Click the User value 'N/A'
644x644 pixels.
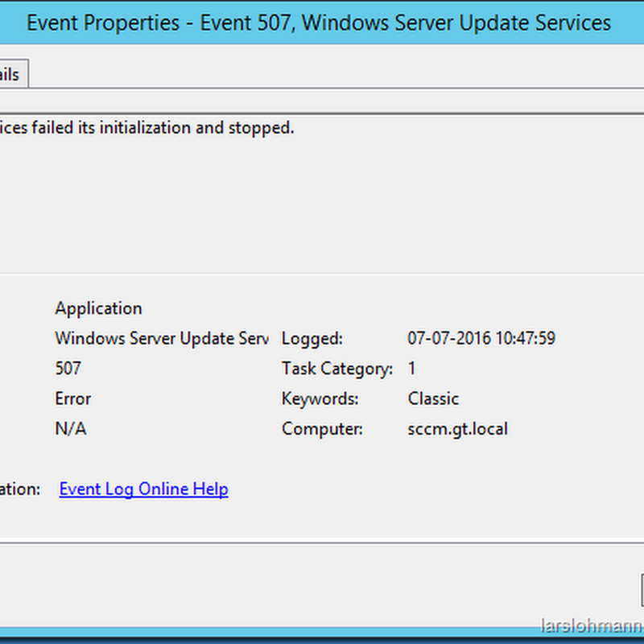point(71,429)
